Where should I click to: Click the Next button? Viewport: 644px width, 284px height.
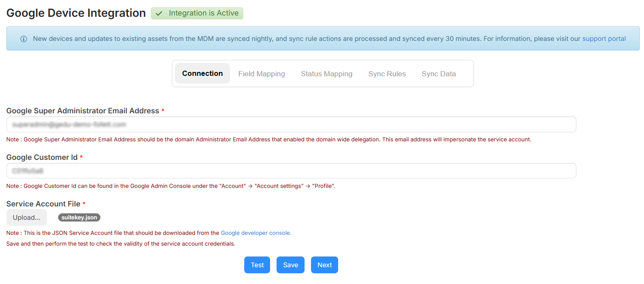[324, 265]
